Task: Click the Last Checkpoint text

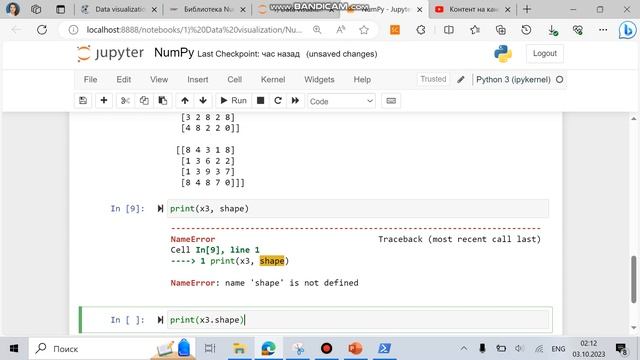Action: [248, 54]
